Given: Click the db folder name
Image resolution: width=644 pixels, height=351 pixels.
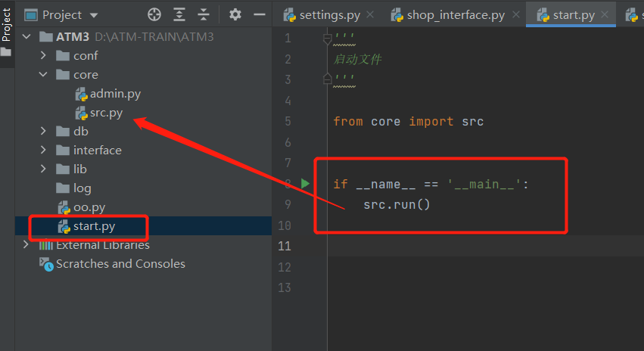Looking at the screenshot, I should pos(81,132).
